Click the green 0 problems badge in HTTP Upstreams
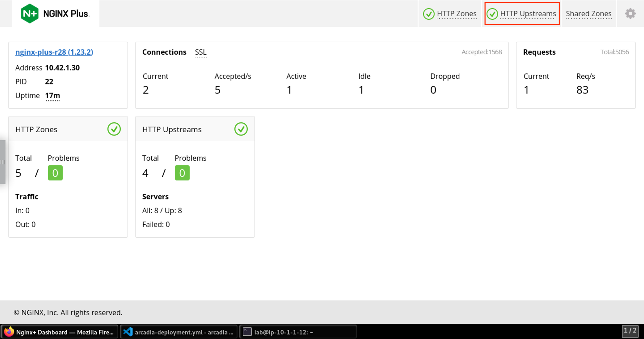 click(x=182, y=173)
